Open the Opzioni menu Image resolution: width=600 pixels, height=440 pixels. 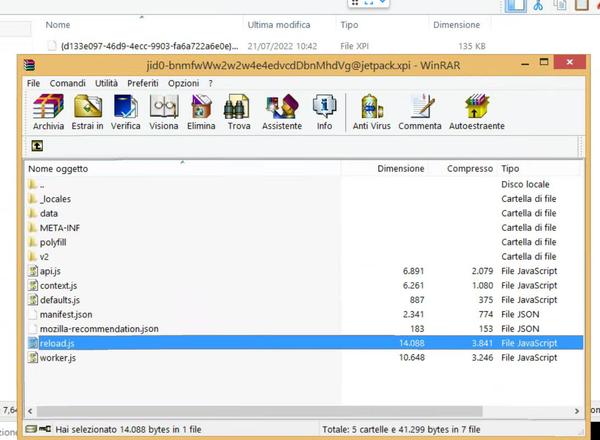click(183, 83)
